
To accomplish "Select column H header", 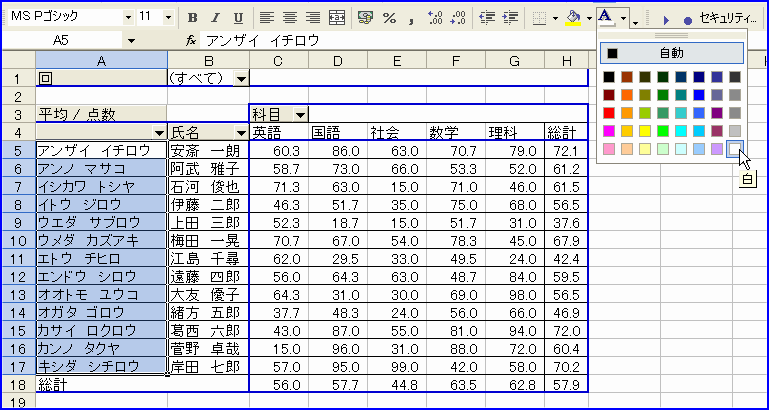I will click(x=566, y=61).
